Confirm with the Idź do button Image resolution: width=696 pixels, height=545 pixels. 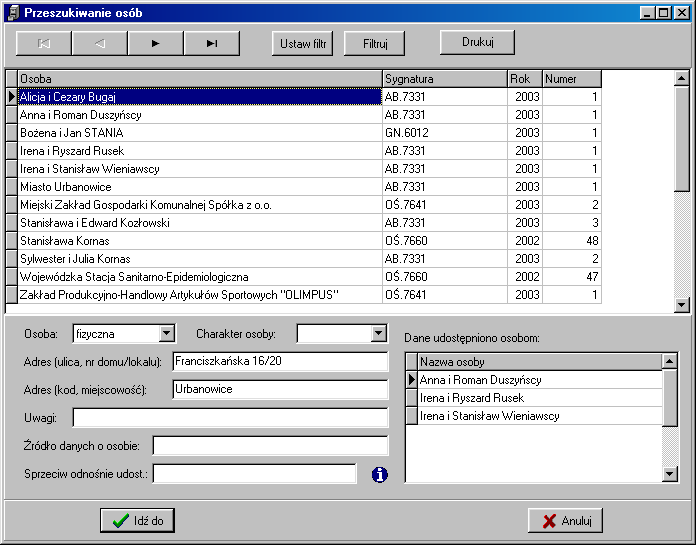(x=137, y=520)
